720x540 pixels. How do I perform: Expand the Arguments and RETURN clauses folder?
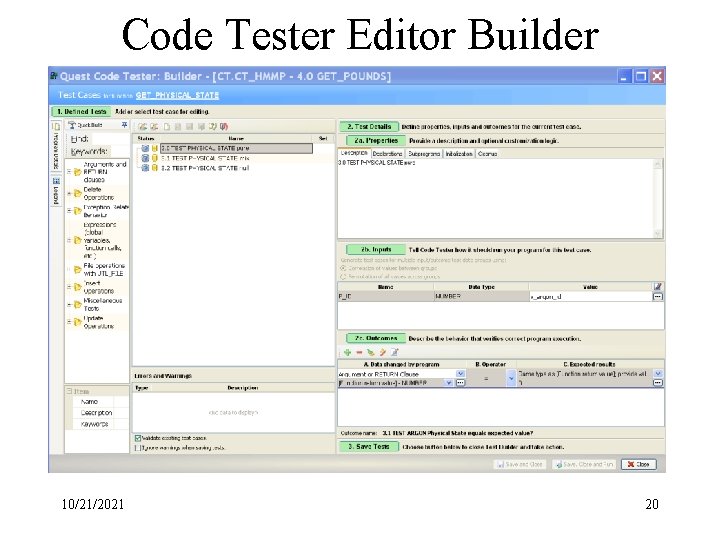(69, 172)
